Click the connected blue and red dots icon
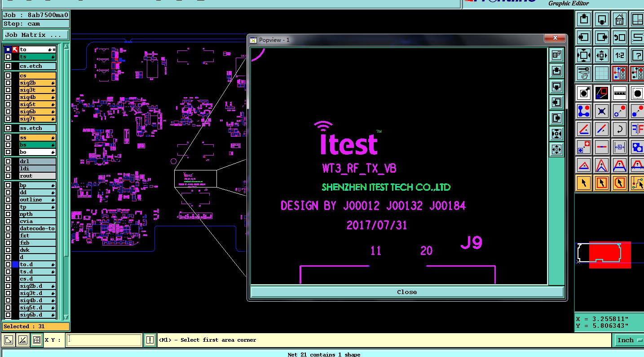The width and height of the screenshot is (644, 357). [584, 111]
